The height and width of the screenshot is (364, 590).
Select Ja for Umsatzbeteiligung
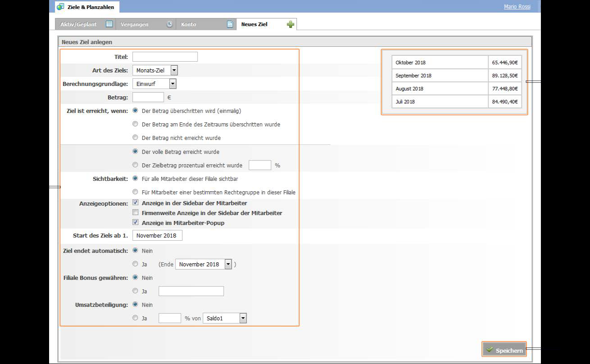135,318
